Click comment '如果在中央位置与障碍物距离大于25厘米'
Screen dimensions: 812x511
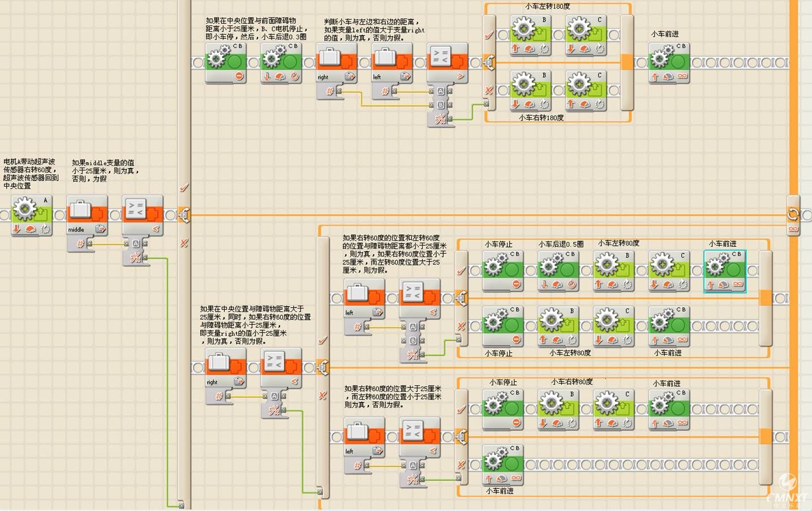[255, 325]
